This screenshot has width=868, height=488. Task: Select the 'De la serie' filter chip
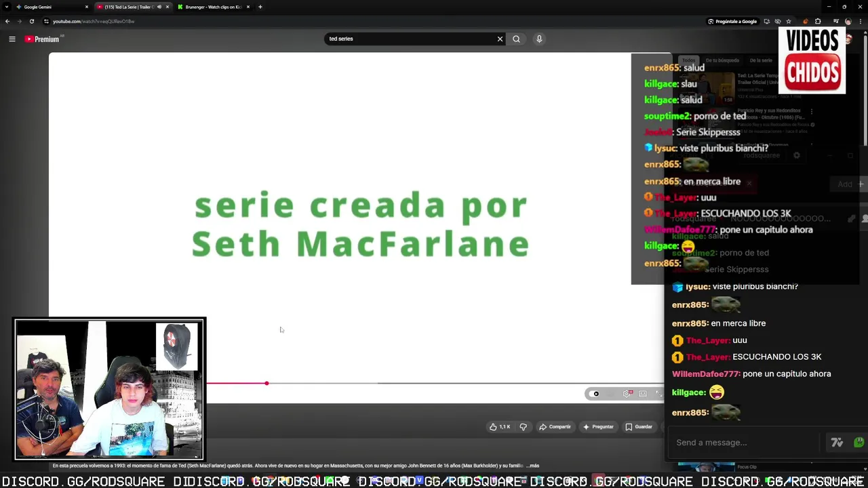[x=761, y=60]
